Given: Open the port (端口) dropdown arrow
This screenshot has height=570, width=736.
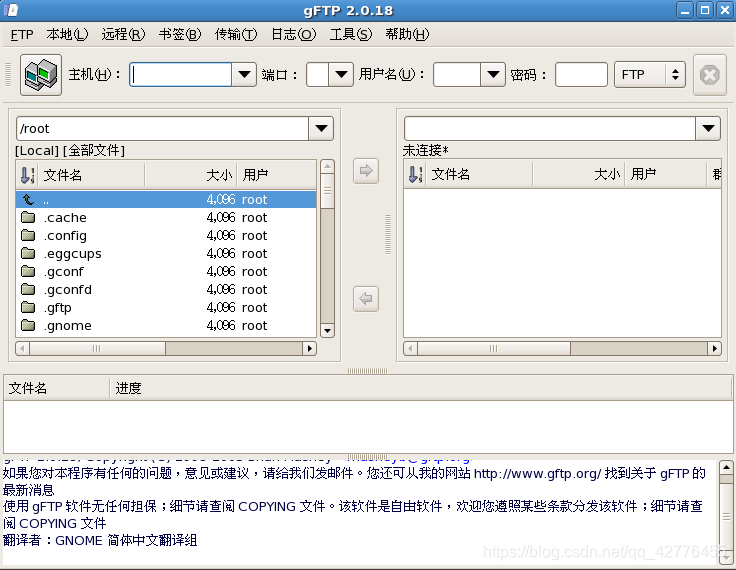Looking at the screenshot, I should [341, 75].
